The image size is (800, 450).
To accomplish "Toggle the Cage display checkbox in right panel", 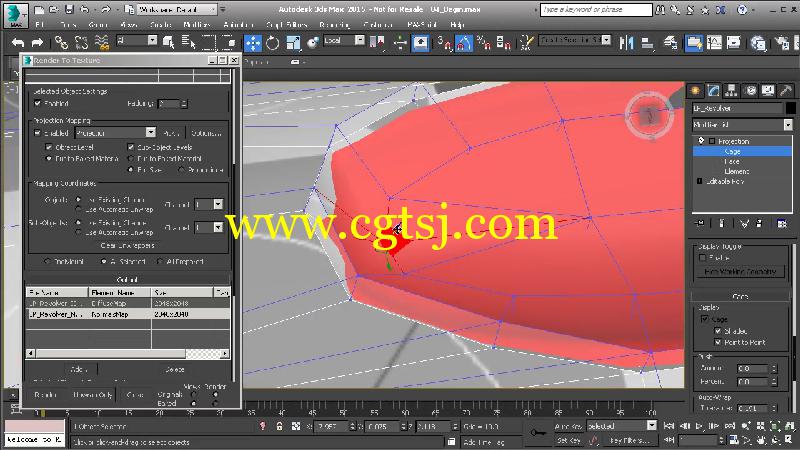I will point(705,319).
